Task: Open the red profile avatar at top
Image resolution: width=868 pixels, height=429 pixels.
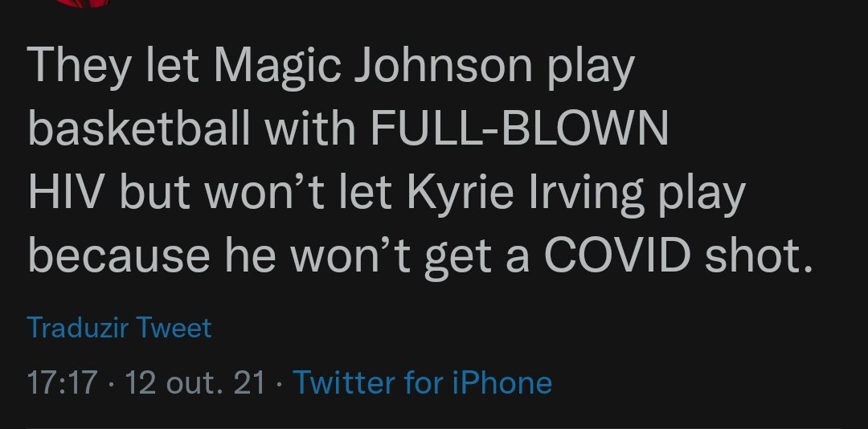Action: point(80,2)
